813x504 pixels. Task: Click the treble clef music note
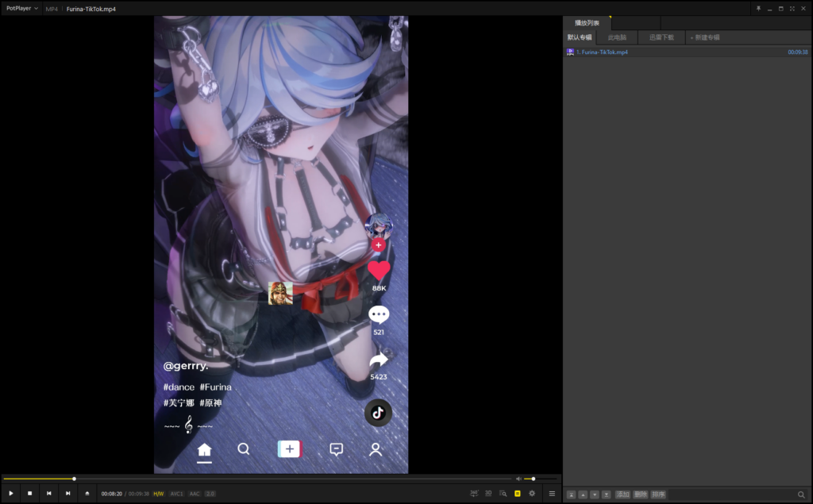189,425
